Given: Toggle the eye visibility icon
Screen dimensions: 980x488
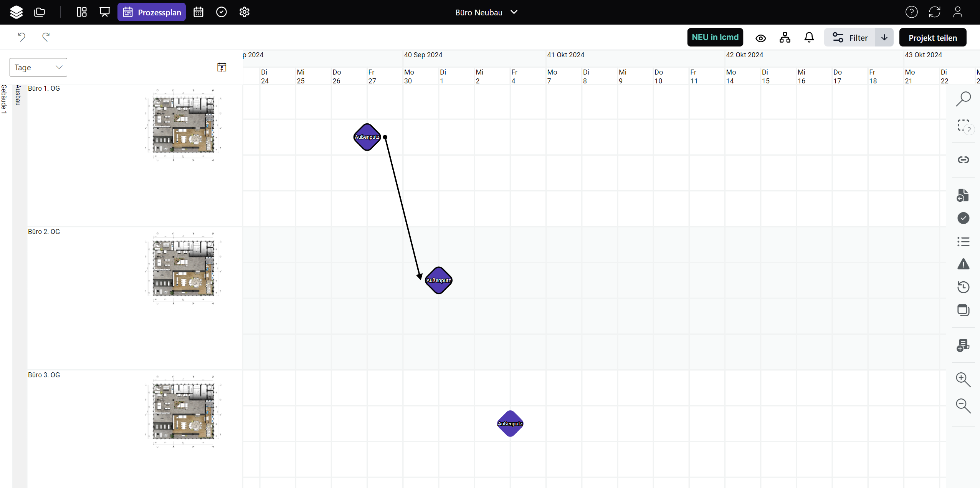Looking at the screenshot, I should tap(760, 38).
